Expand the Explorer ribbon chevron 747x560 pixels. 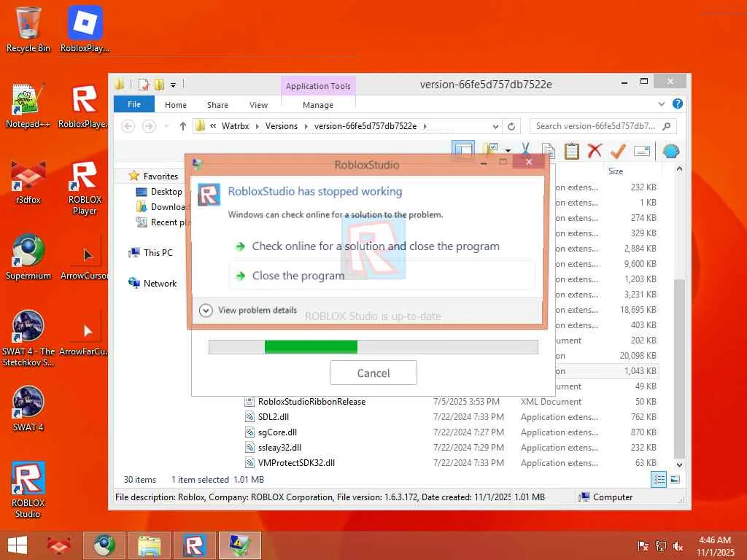point(661,104)
